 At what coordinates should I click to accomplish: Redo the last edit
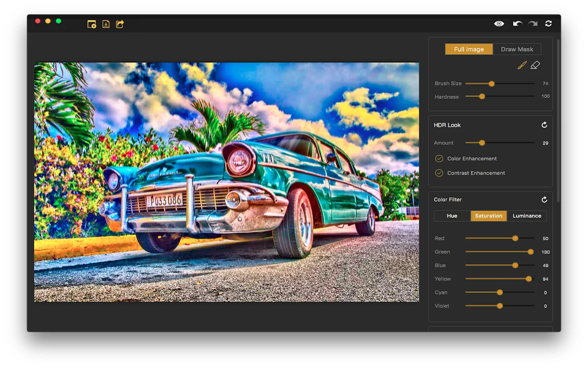pos(532,23)
